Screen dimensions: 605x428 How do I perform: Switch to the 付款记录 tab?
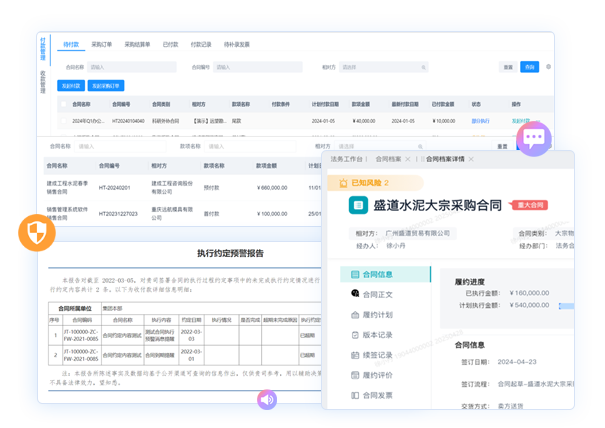coord(200,45)
